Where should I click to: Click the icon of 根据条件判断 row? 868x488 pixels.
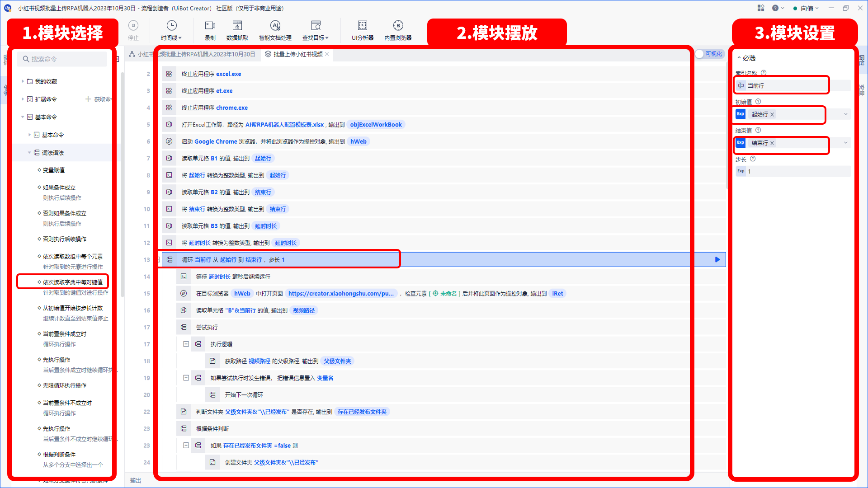(x=184, y=429)
